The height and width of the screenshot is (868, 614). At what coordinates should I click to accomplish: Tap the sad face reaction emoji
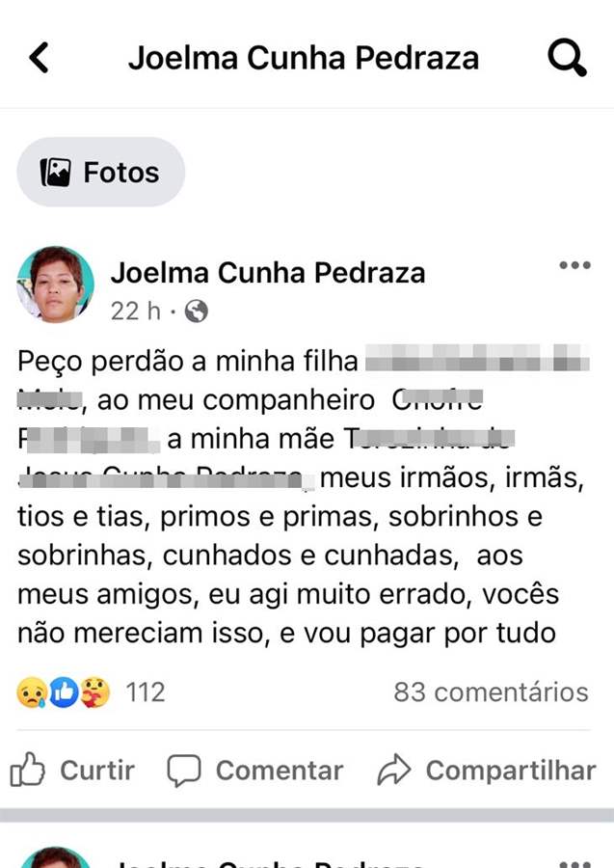pyautogui.click(x=31, y=692)
